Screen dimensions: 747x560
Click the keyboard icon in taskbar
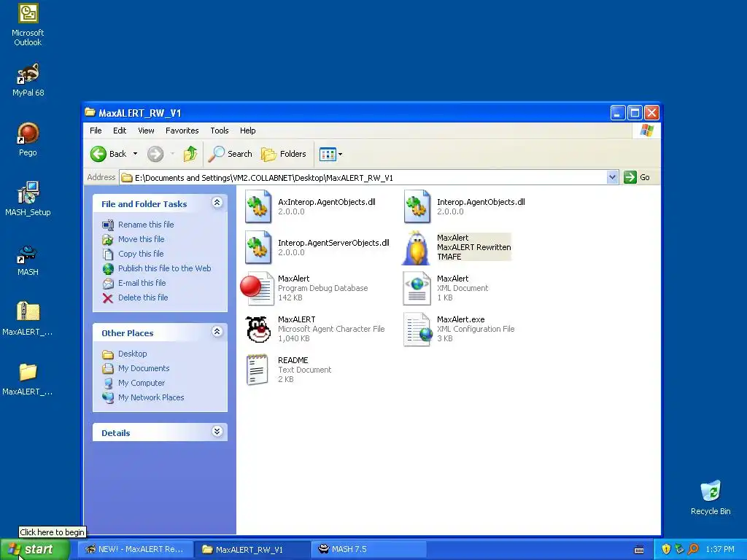pos(639,550)
